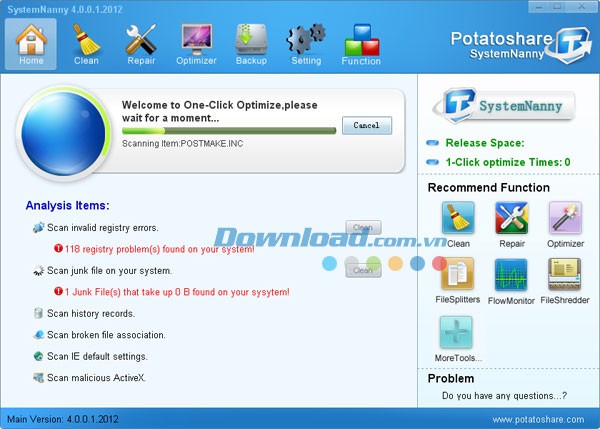
Task: Click the registry scan item icon
Action: 38,227
